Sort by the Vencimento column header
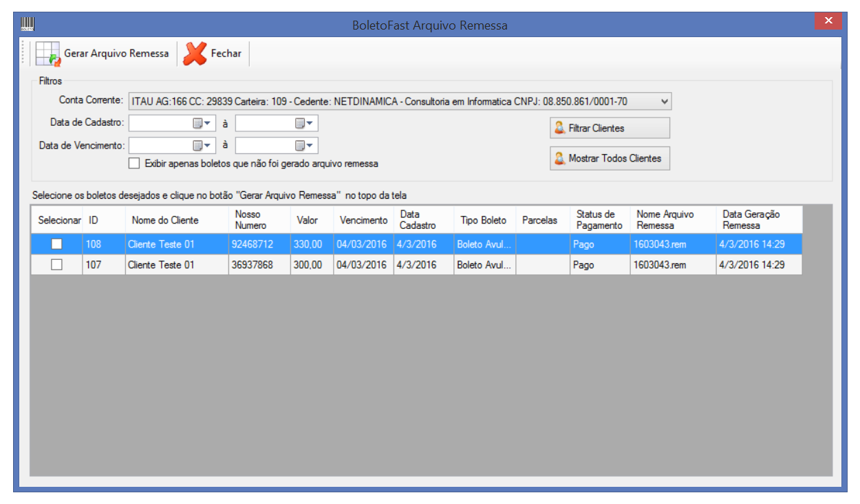This screenshot has height=504, width=860. pyautogui.click(x=363, y=220)
